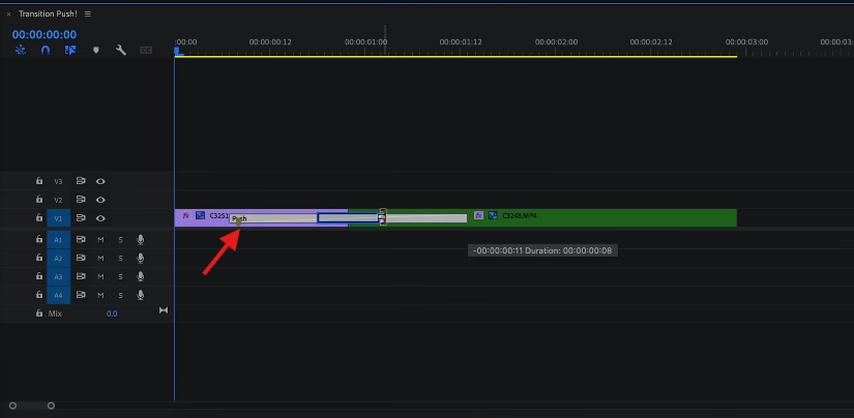Toggle sync lock on A1

[x=81, y=239]
